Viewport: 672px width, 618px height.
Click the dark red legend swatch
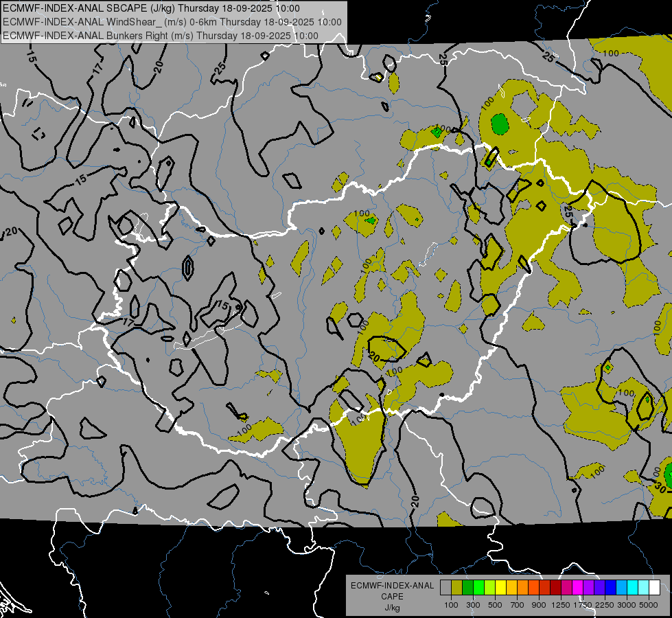pos(555,588)
